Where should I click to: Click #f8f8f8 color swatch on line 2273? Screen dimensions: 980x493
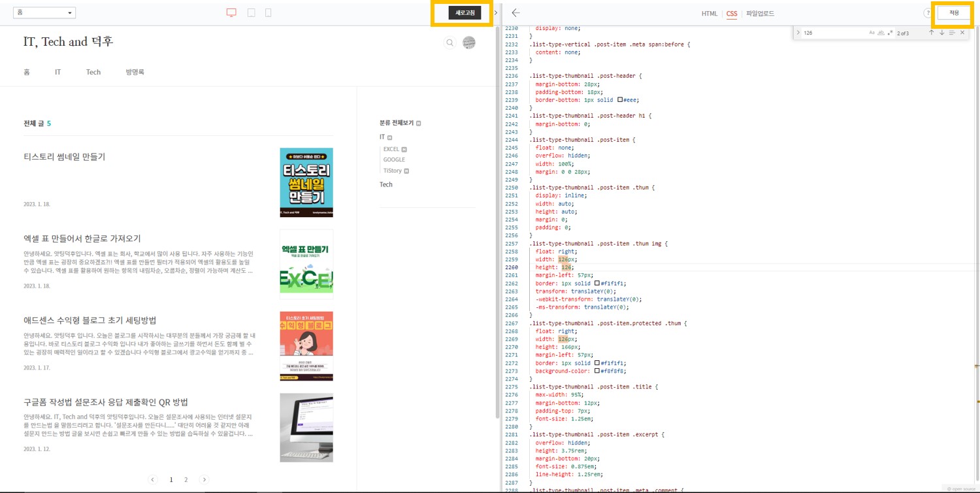(596, 371)
